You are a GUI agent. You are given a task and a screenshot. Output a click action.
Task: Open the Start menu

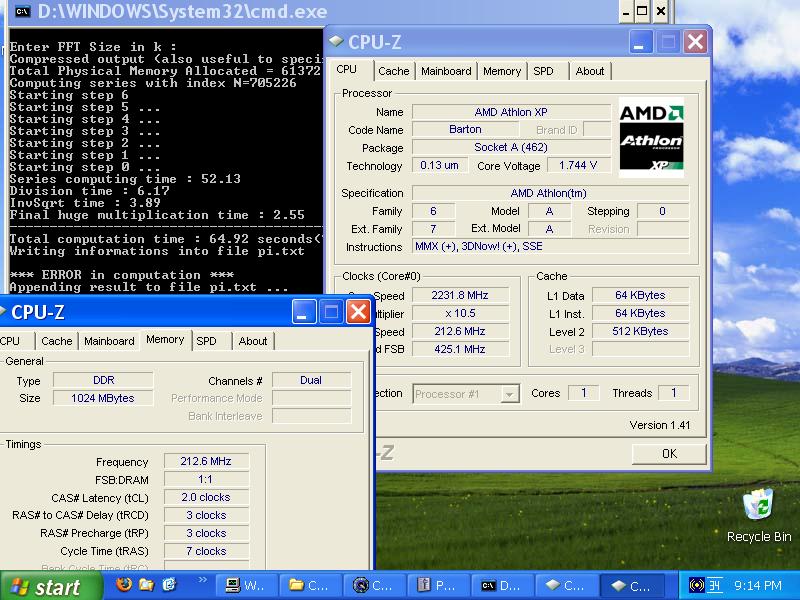point(51,586)
